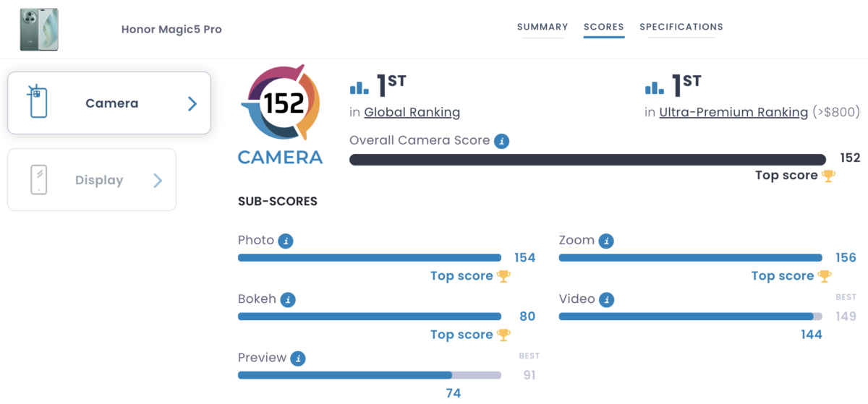The width and height of the screenshot is (868, 404).
Task: Click the Honor Magic5 Pro phone thumbnail
Action: [39, 30]
